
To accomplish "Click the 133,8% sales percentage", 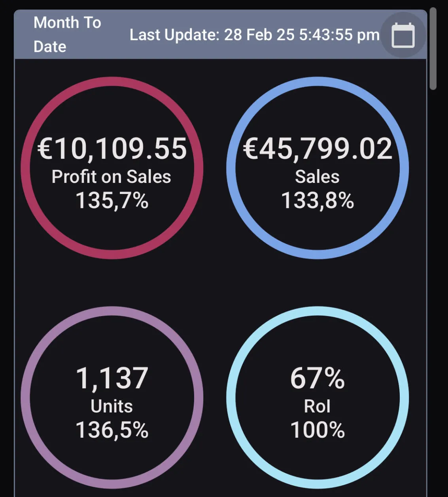I will [318, 200].
